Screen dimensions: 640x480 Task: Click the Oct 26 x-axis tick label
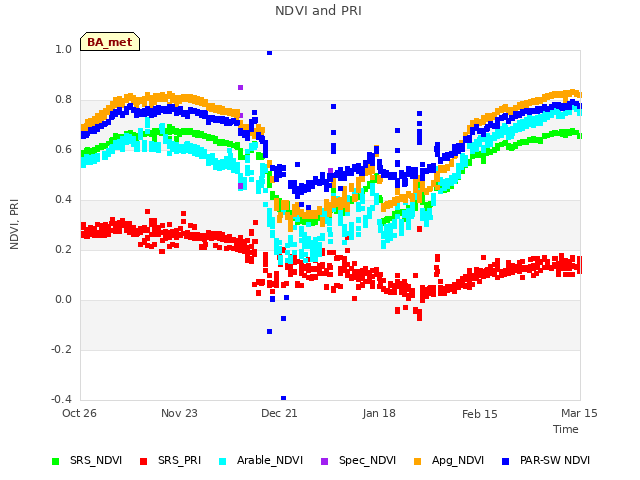click(x=79, y=413)
